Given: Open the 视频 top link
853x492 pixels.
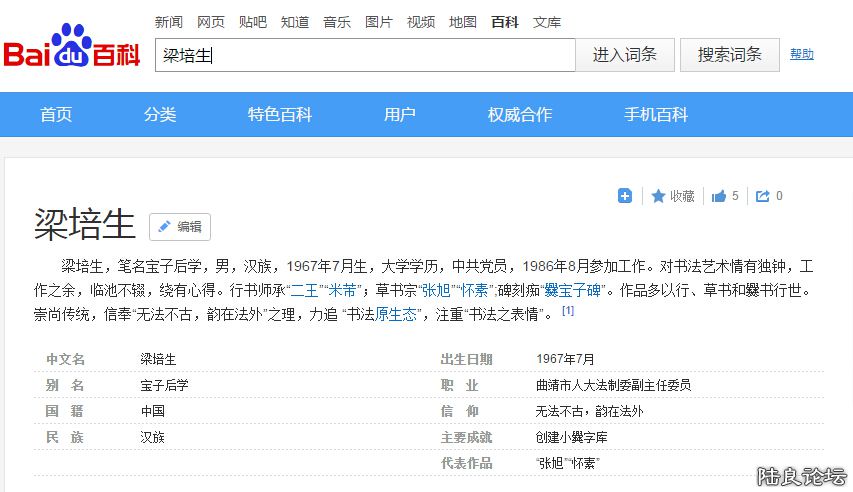Looking at the screenshot, I should pyautogui.click(x=421, y=22).
